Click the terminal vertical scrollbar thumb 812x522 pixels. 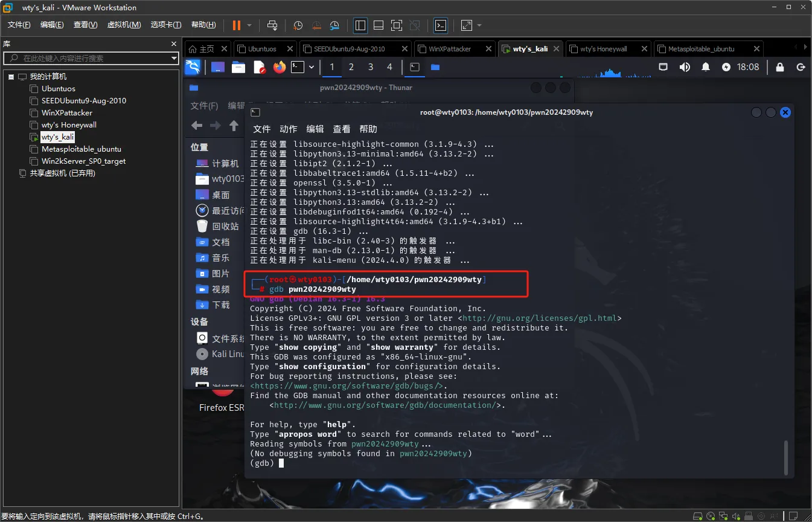[785, 457]
